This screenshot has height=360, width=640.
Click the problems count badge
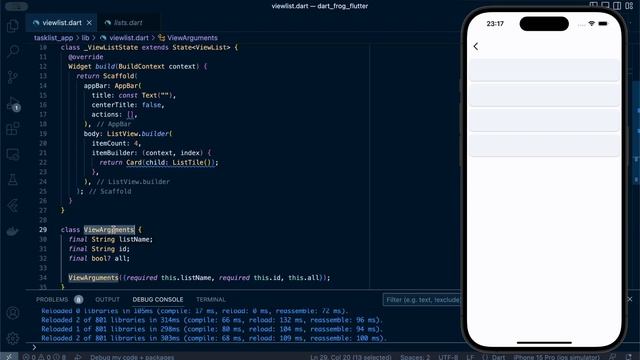coord(78,300)
